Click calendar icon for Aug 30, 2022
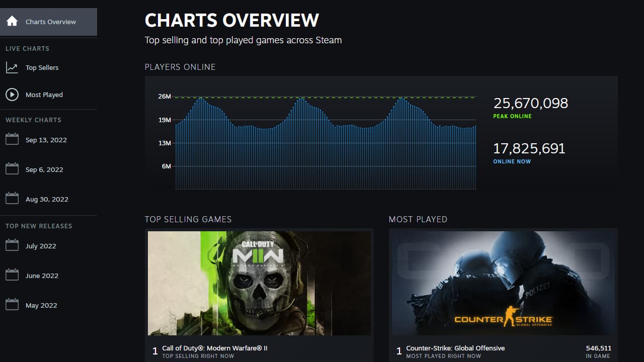 [12, 199]
